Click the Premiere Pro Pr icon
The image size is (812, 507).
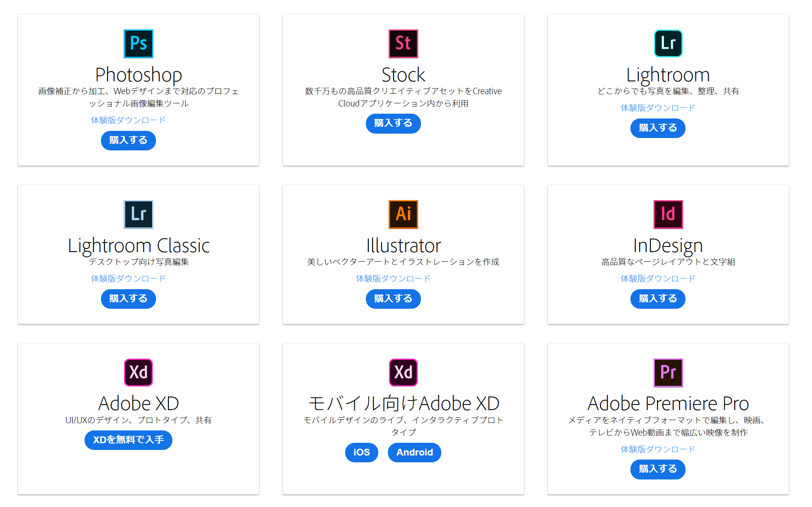tap(668, 373)
